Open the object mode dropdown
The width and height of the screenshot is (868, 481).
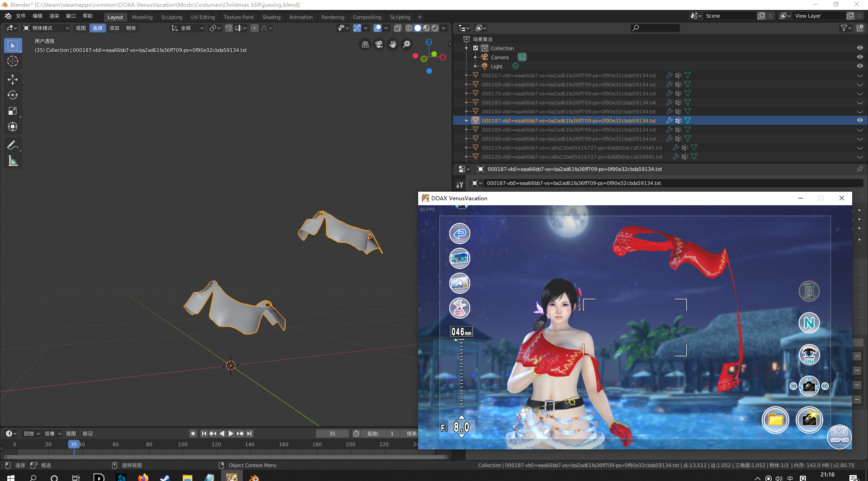coord(46,28)
